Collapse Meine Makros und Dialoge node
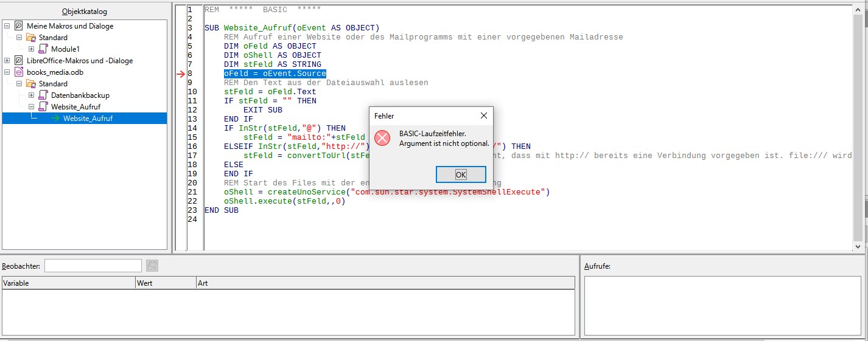Screen dimensions: 868x341 (7, 26)
